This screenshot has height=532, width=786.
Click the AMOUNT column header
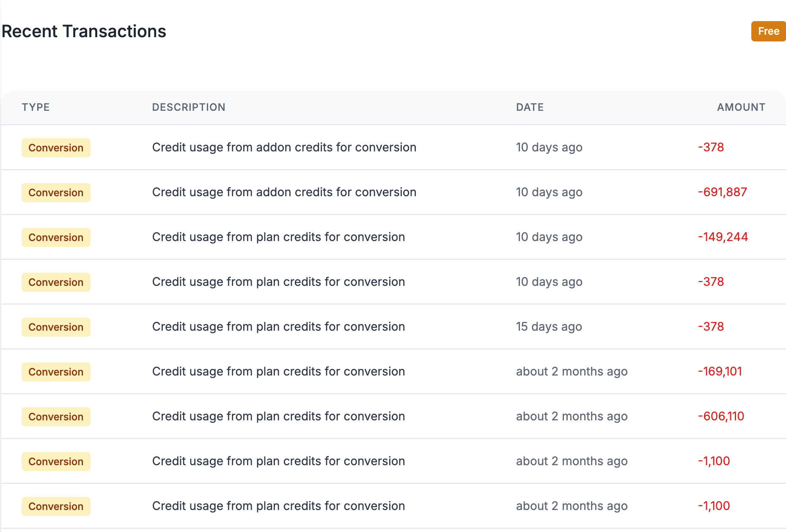click(741, 107)
